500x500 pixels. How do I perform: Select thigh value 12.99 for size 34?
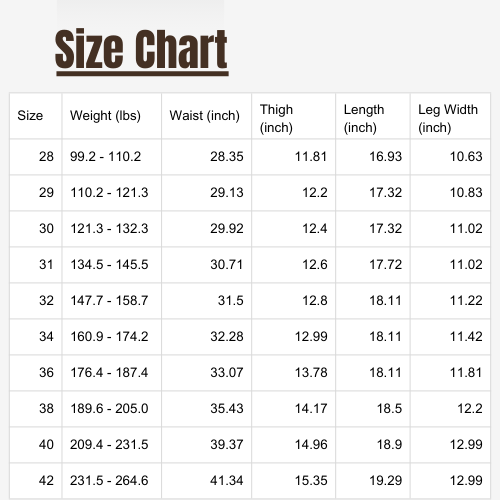[311, 336]
